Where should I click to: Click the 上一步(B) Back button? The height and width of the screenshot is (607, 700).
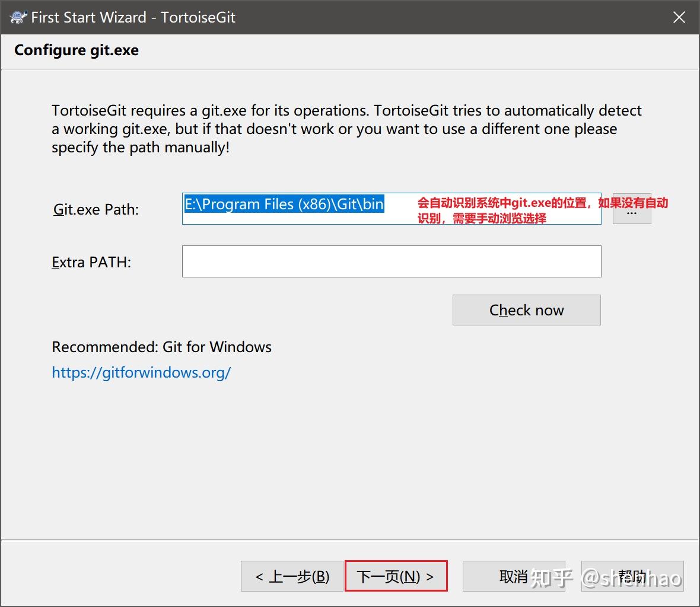pyautogui.click(x=291, y=576)
